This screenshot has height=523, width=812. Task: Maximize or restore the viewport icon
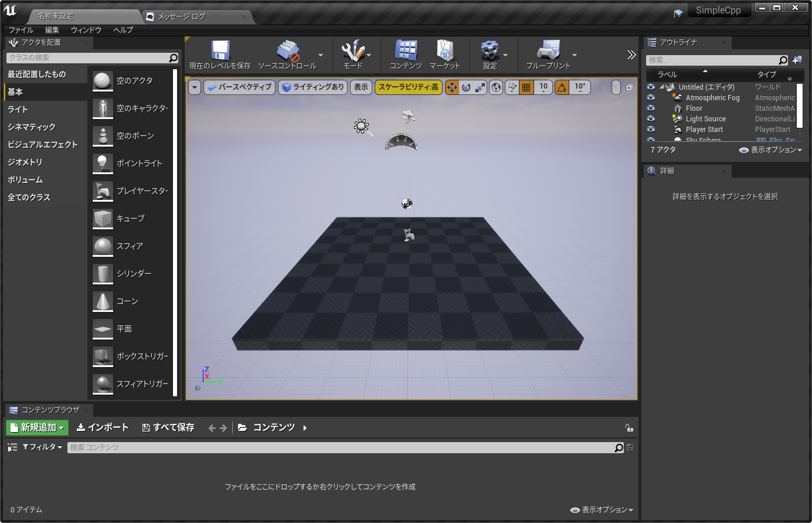pos(629,87)
